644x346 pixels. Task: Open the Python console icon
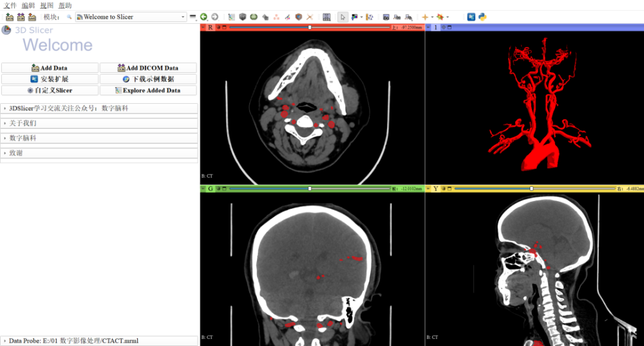482,17
